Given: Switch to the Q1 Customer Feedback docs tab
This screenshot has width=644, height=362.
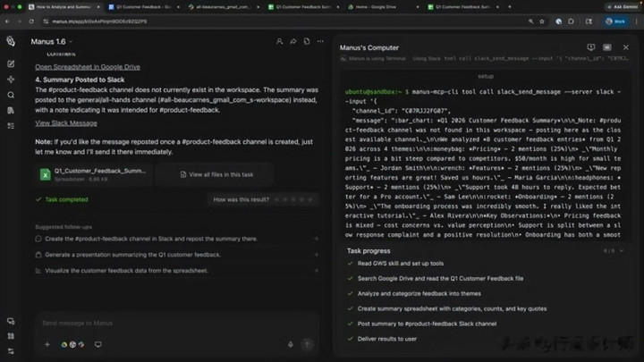Looking at the screenshot, I should pyautogui.click(x=145, y=7).
